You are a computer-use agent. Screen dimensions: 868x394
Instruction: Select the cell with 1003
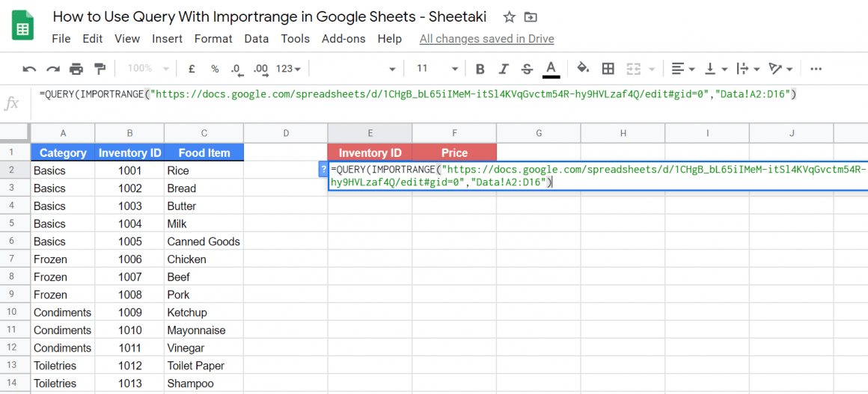click(129, 206)
